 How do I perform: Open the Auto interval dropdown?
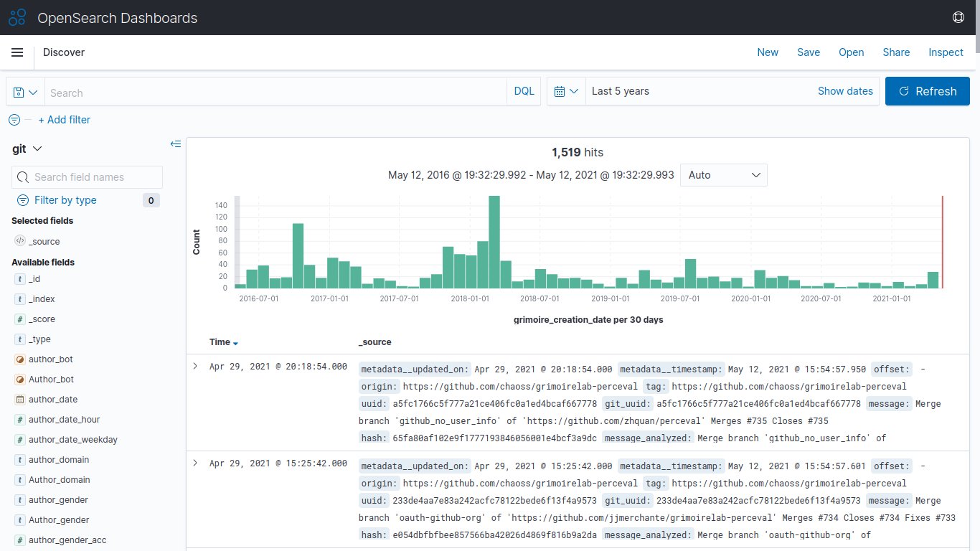coord(723,175)
